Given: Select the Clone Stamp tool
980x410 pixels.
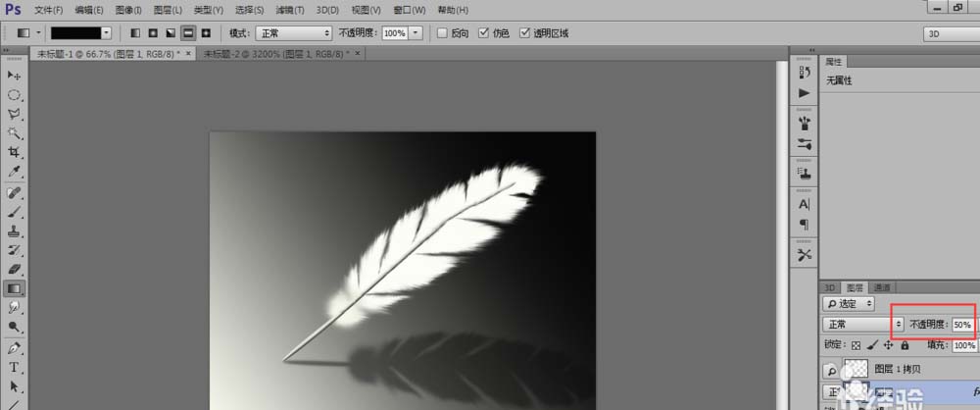Looking at the screenshot, I should (x=15, y=231).
